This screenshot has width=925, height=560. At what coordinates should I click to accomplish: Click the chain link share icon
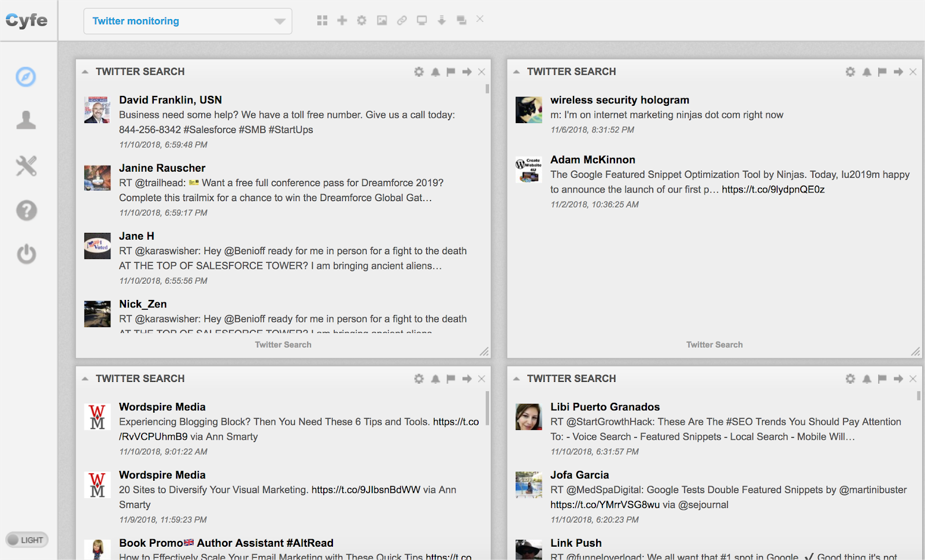(402, 20)
